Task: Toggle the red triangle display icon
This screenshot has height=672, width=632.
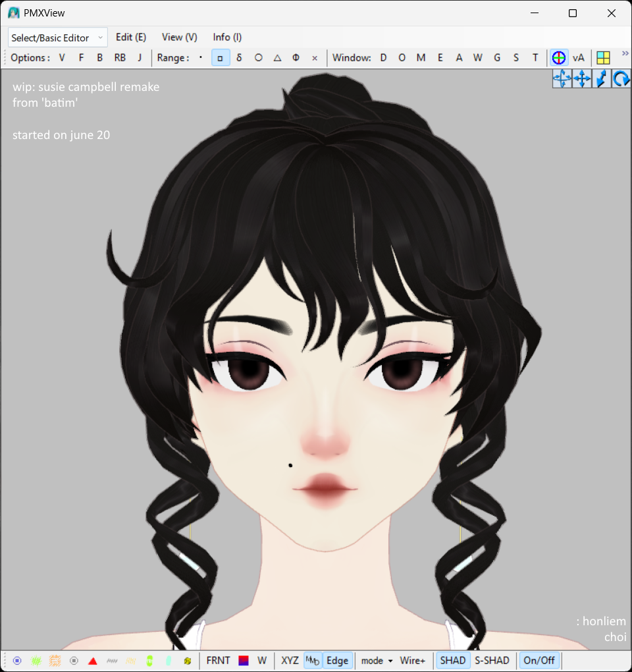Action: pyautogui.click(x=93, y=661)
